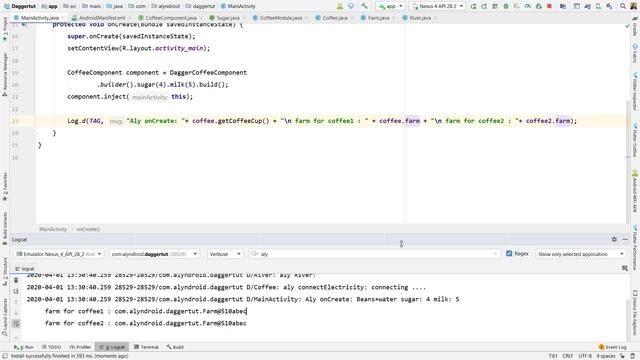Switch to the AndroidManifest.xml tab

102,18
